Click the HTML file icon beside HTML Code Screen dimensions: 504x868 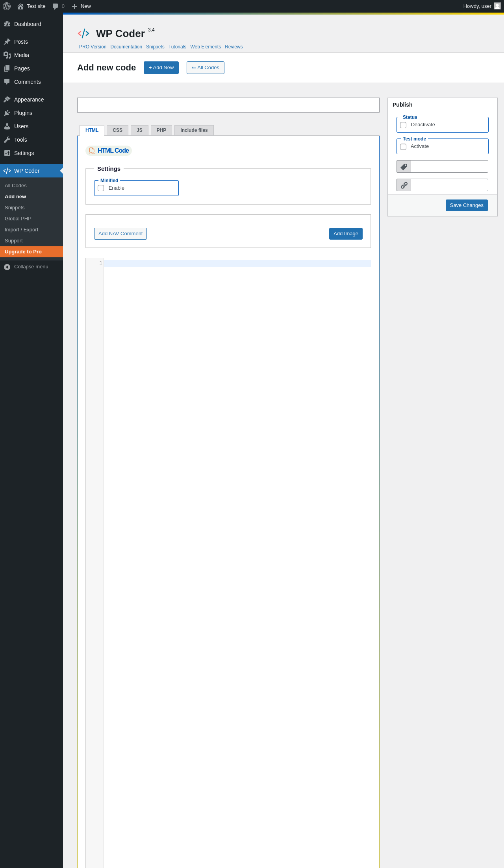click(x=92, y=151)
